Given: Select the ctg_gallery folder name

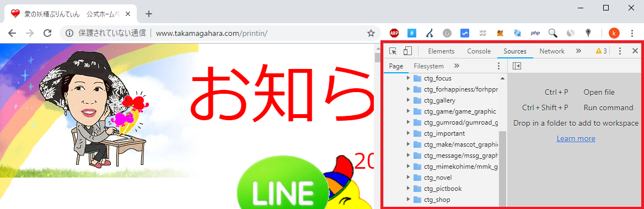Looking at the screenshot, I should (x=439, y=100).
